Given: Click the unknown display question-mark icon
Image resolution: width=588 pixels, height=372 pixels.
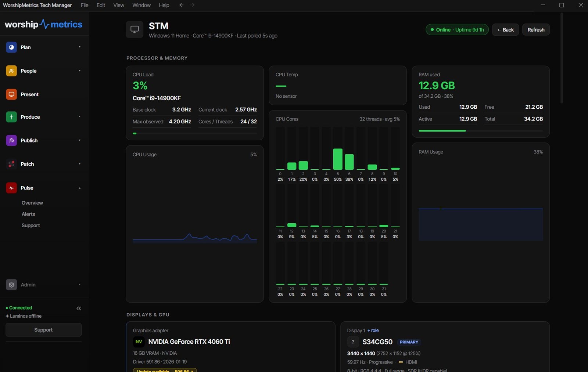Looking at the screenshot, I should [353, 342].
